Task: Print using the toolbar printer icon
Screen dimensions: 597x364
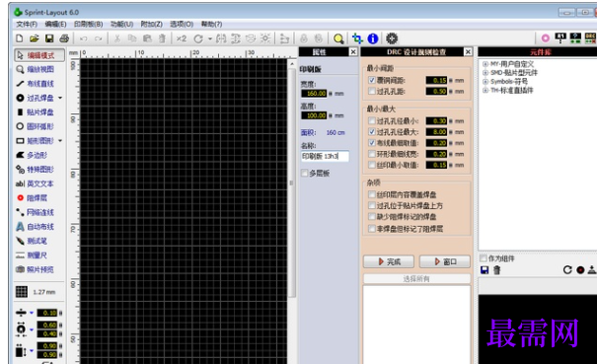Action: pyautogui.click(x=64, y=38)
